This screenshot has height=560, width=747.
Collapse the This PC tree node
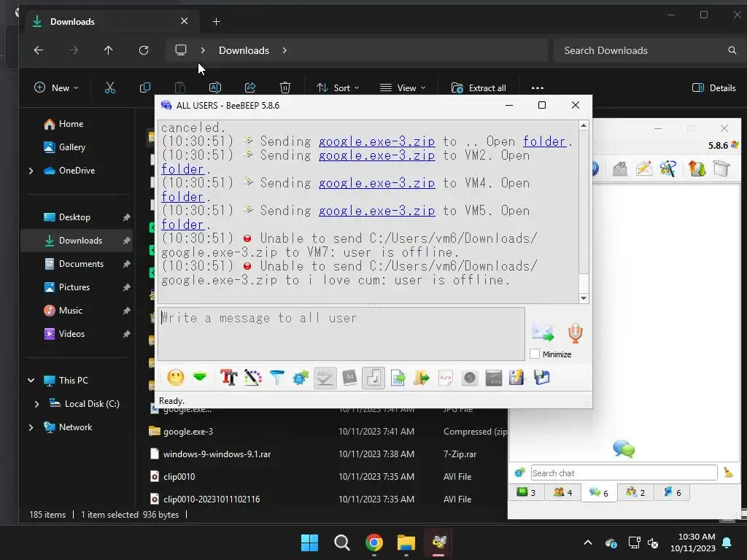(x=31, y=380)
